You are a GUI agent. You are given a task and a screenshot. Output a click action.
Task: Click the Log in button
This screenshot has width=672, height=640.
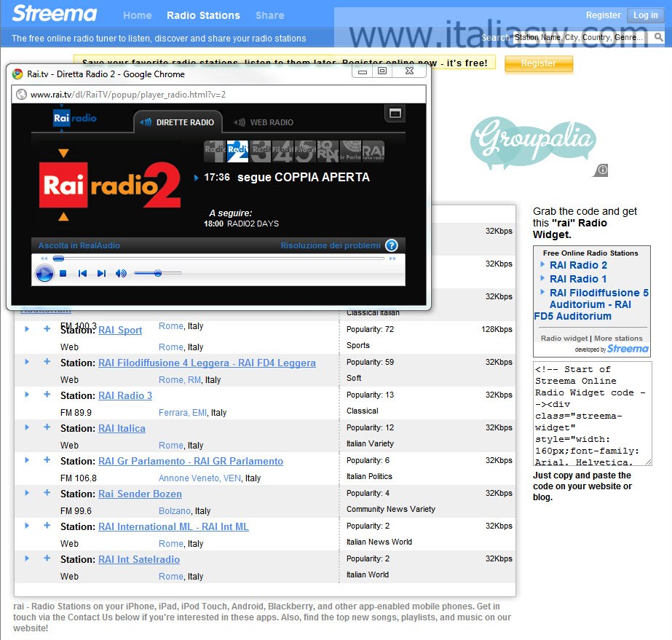point(646,15)
